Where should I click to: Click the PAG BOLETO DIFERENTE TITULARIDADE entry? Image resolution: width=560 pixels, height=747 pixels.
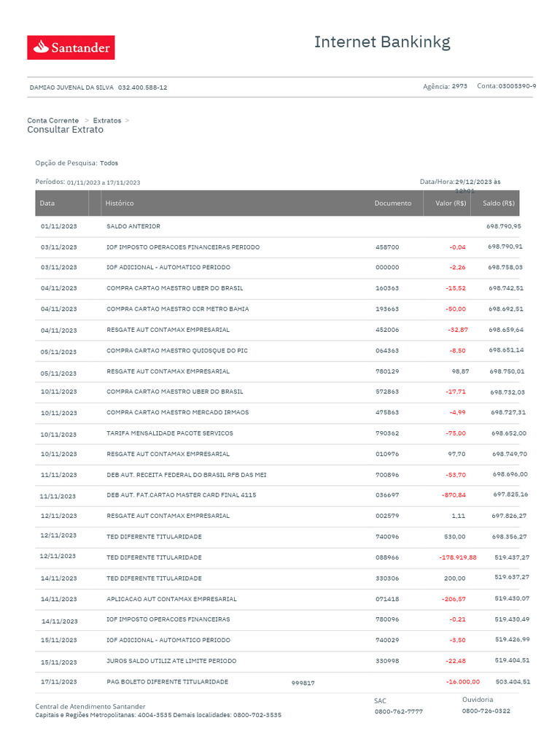click(167, 682)
